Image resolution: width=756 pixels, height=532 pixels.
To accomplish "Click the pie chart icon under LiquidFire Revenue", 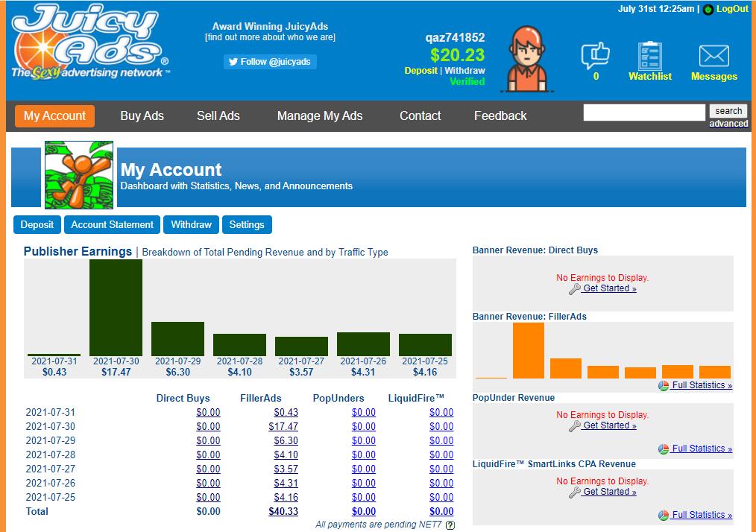I will click(x=664, y=515).
